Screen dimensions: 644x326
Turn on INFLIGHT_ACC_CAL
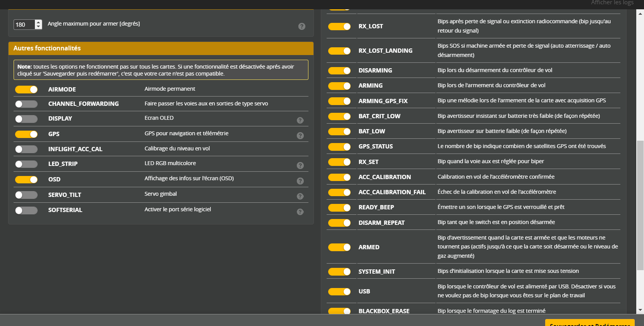(x=26, y=149)
